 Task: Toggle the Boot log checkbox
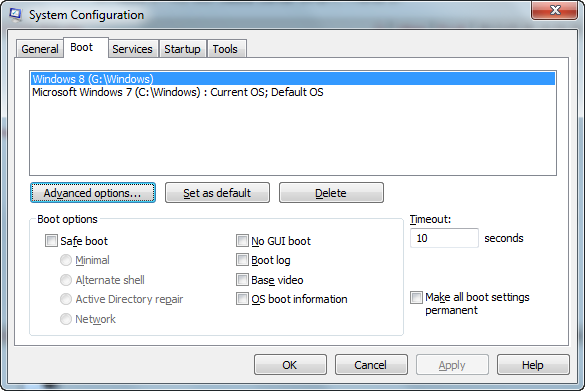click(x=242, y=260)
